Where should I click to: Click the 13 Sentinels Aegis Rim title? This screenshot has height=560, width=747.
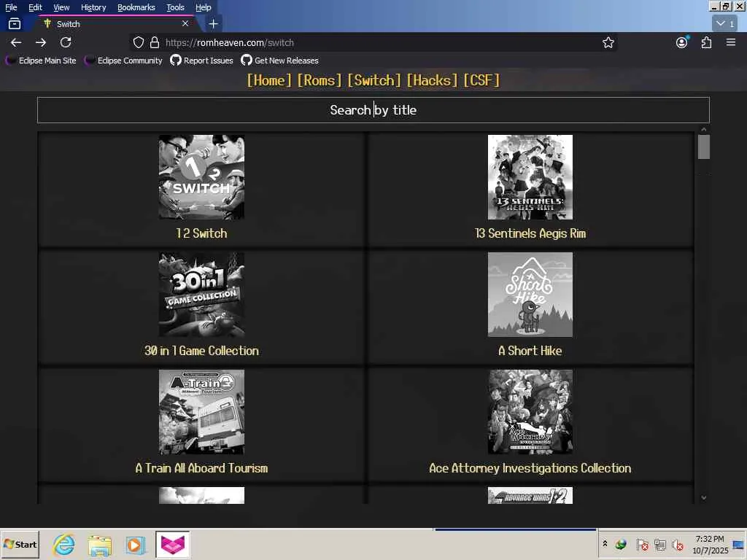coord(530,233)
